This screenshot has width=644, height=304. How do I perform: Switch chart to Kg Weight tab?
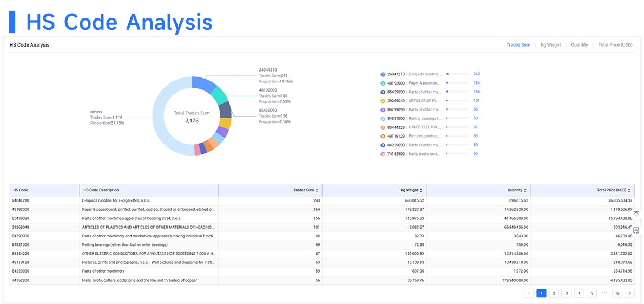(550, 45)
